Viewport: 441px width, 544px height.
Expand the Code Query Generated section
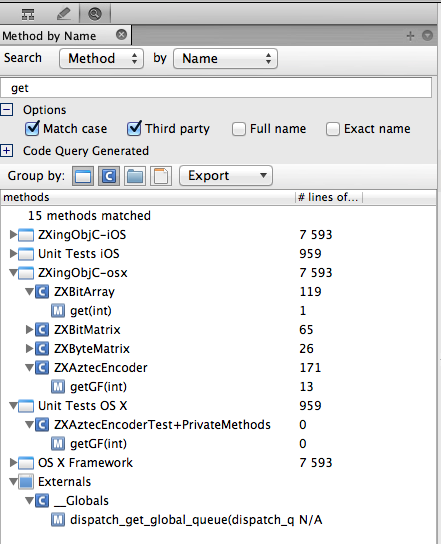pos(7,151)
